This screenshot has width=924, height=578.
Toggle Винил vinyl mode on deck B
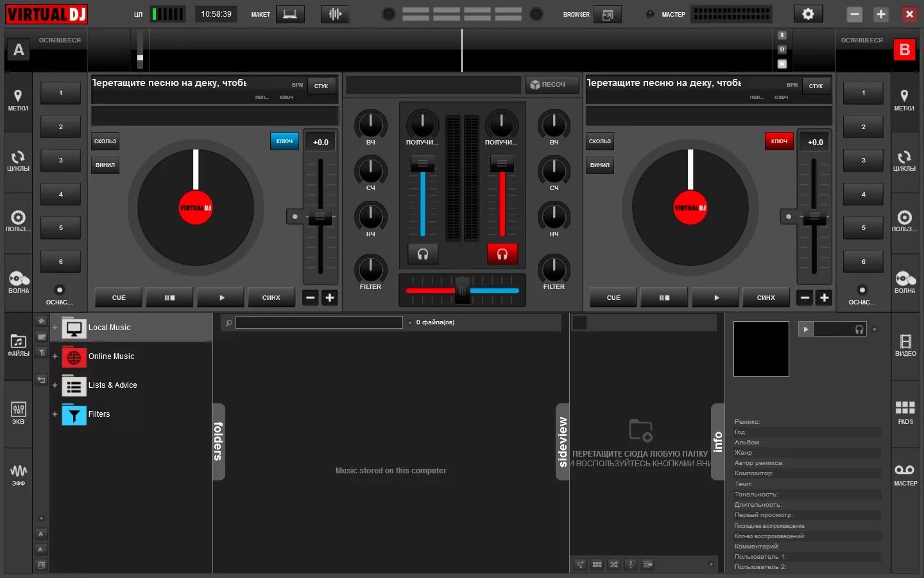600,165
